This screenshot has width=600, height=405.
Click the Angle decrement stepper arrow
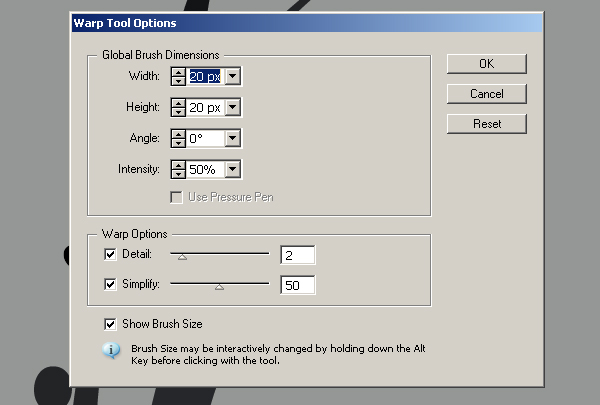point(178,143)
